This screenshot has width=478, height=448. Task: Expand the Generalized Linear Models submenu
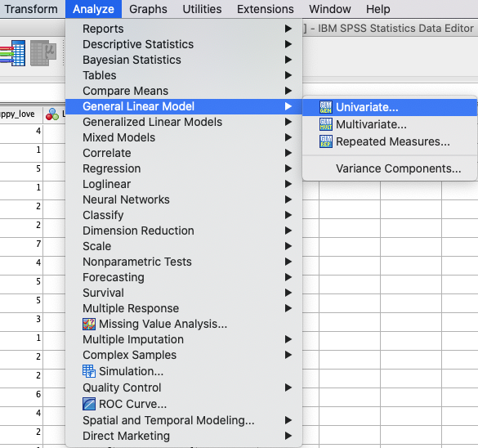(184, 122)
